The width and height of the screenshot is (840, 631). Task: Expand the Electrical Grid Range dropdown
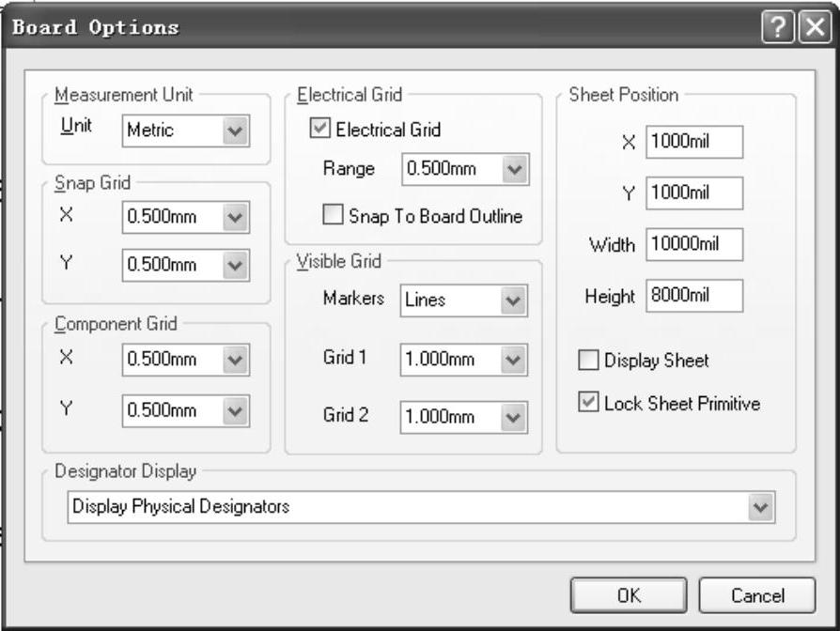click(465, 169)
